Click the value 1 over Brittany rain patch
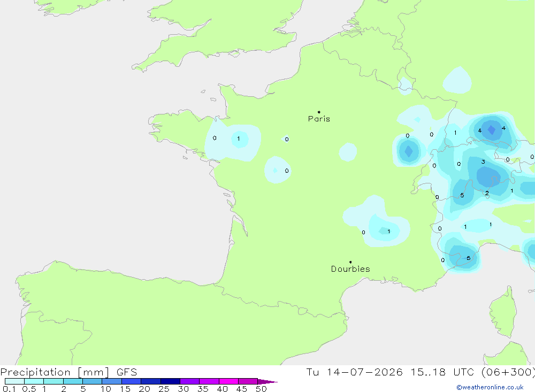The height and width of the screenshot is (392, 535). (239, 139)
